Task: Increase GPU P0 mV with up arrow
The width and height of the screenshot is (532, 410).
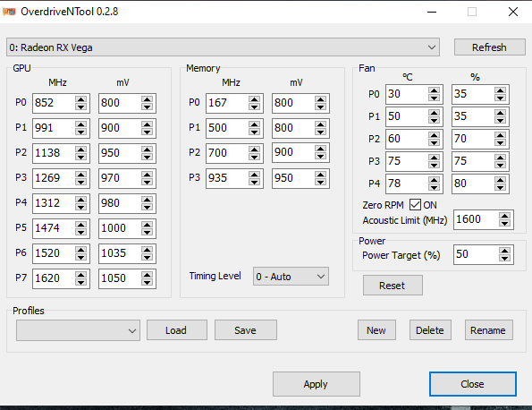Action: point(147,99)
